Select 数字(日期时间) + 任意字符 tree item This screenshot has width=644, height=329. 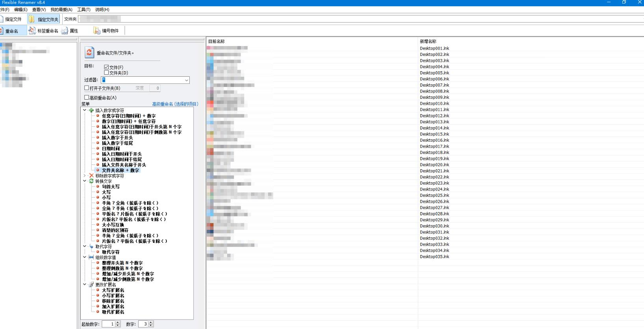click(129, 122)
